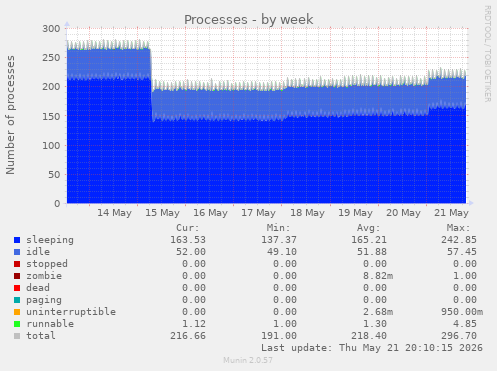Click sleeping current value 163.53
Viewport: 497px width, 371px height.
tap(188, 240)
